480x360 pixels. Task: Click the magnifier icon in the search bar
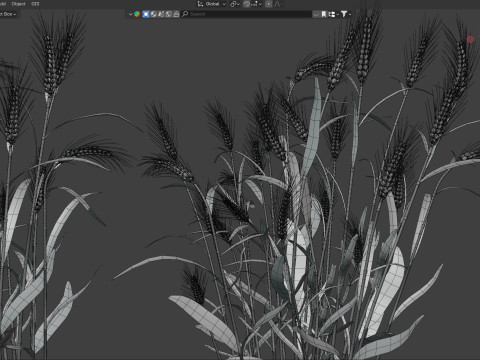(185, 14)
